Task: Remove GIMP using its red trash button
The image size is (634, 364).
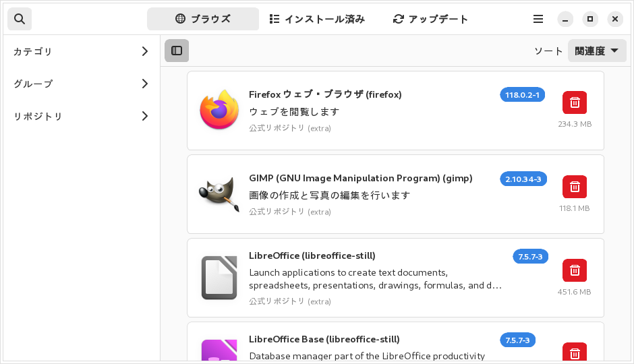Action: click(x=575, y=187)
